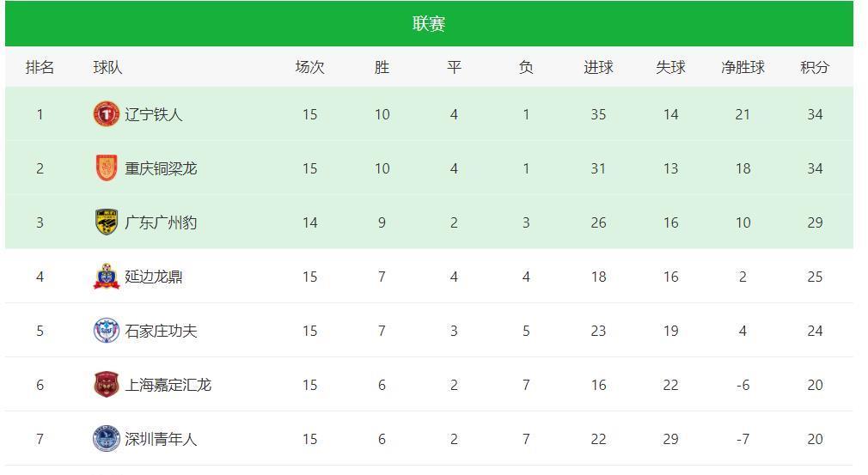The height and width of the screenshot is (475, 868).
Task: Open the 联赛 tab in the green header
Action: (429, 24)
